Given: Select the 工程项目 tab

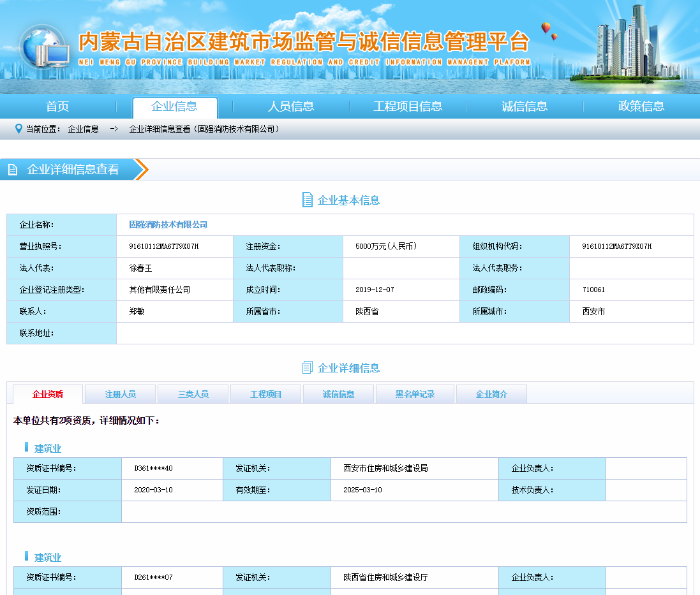Looking at the screenshot, I should click(x=265, y=393).
